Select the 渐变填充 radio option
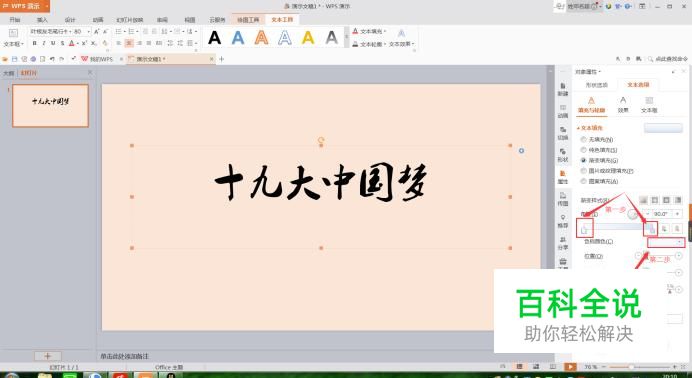Image resolution: width=692 pixels, height=378 pixels. click(584, 160)
